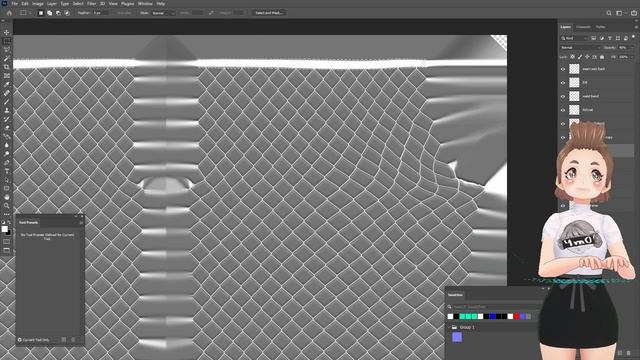Open the Layers panel flyout menu
640x360 pixels.
point(636,27)
